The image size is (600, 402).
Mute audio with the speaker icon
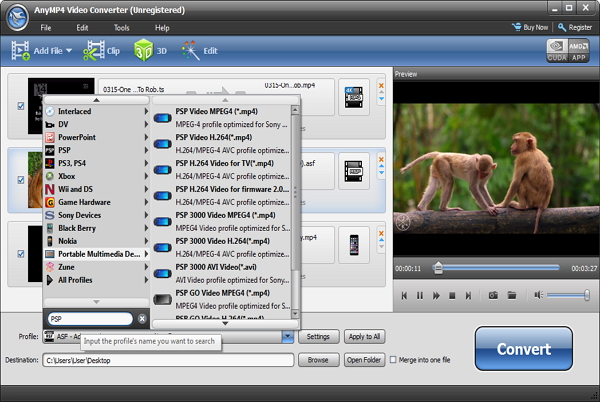(538, 295)
